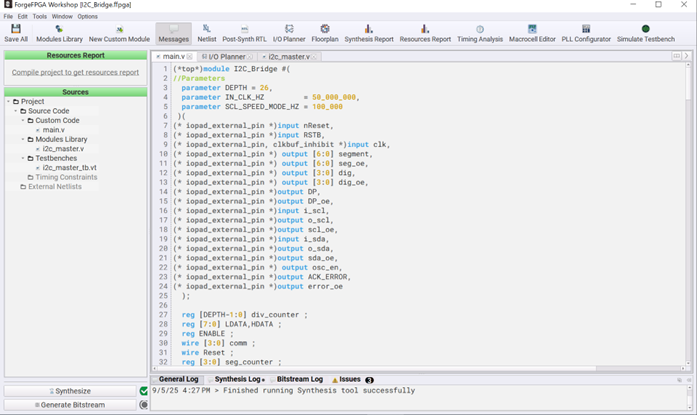Screen dimensions: 697x415
Task: Open the Macrocell Editor
Action: tap(532, 33)
